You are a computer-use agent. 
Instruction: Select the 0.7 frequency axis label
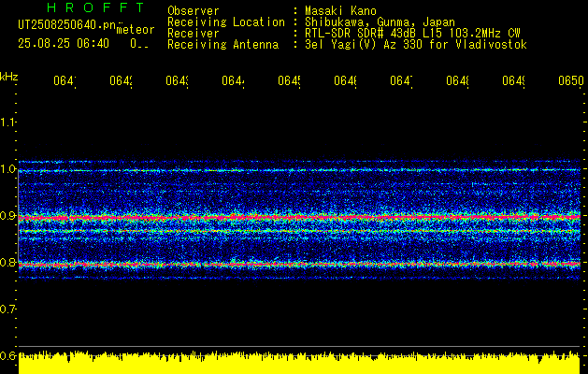[7, 309]
